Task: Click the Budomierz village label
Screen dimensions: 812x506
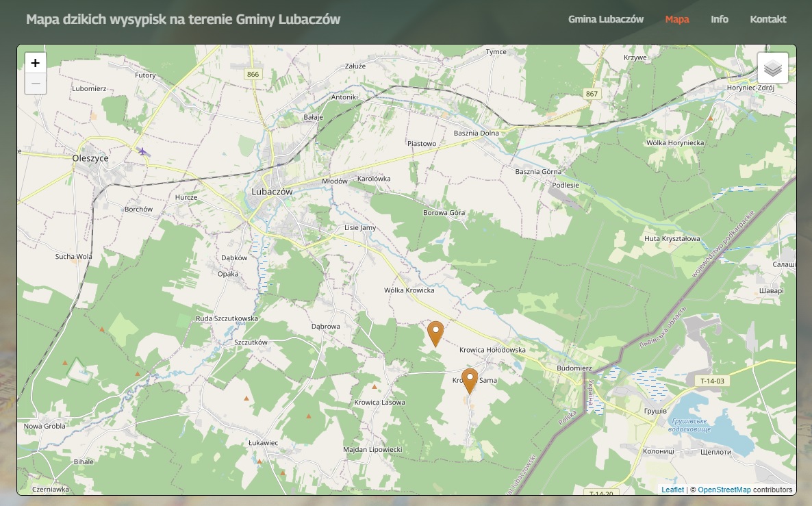Action: tap(574, 368)
